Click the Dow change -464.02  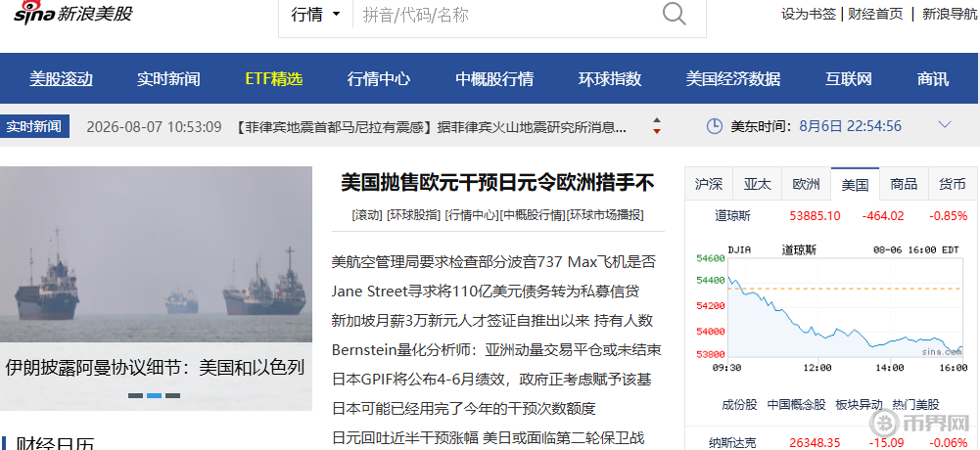pos(883,216)
